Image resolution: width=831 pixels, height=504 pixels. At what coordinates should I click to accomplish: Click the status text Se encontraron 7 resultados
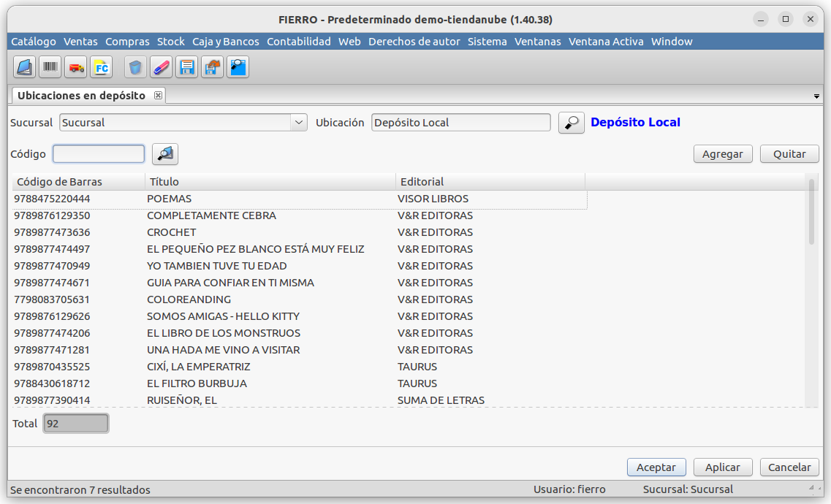80,490
